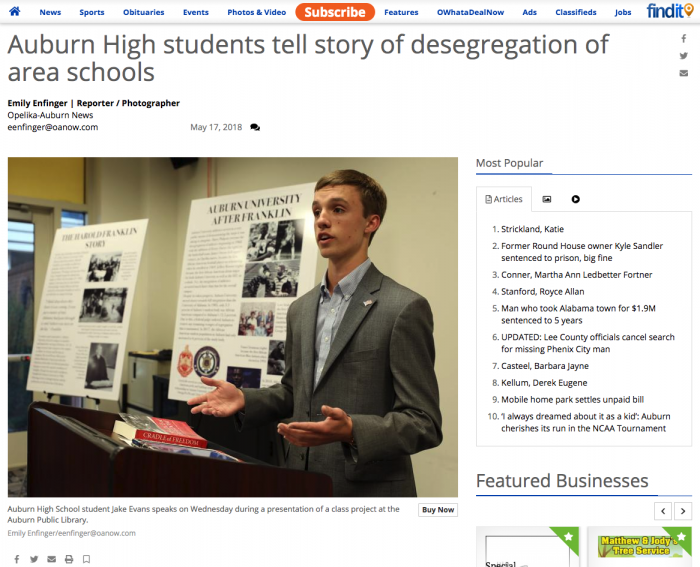Enlarge the Jake Evans article photo
Image resolution: width=700 pixels, height=567 pixels.
pos(233,327)
